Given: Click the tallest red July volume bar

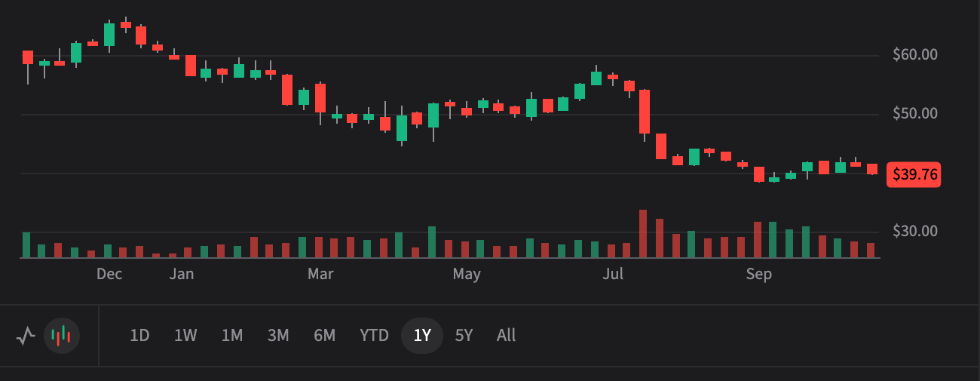Looking at the screenshot, I should tap(643, 234).
